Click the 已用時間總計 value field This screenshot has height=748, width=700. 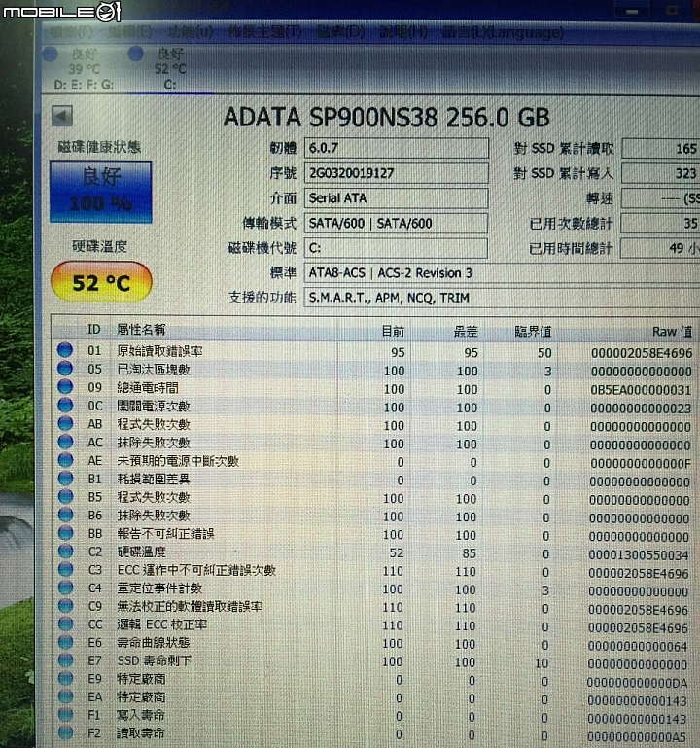[660, 248]
